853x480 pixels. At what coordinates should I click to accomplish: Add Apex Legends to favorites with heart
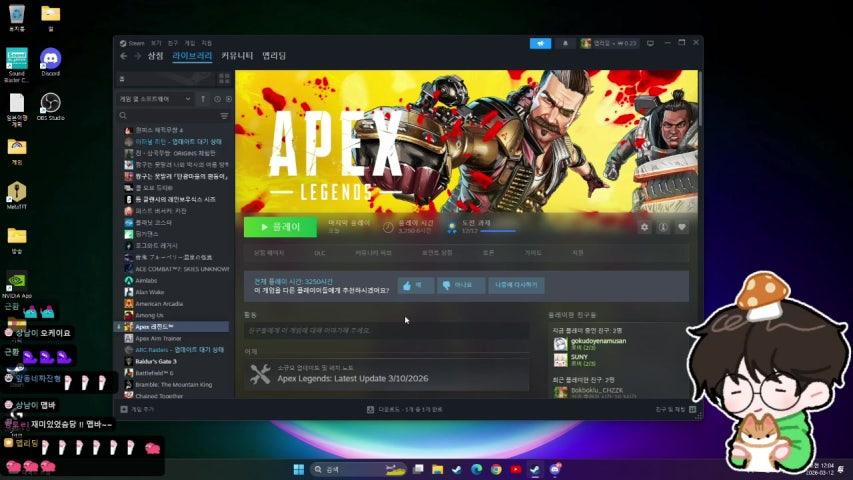tap(682, 227)
